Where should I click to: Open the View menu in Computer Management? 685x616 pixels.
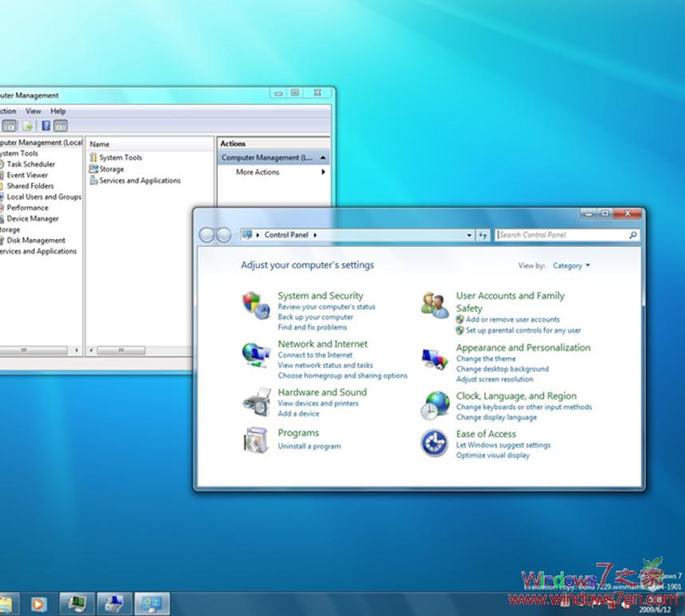point(33,112)
